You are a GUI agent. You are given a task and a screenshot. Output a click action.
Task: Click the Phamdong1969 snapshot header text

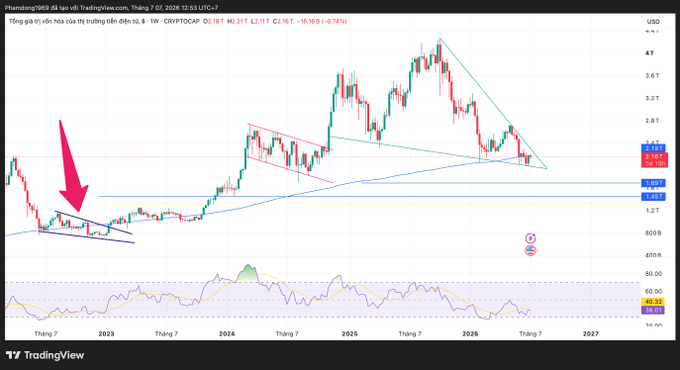coord(111,8)
